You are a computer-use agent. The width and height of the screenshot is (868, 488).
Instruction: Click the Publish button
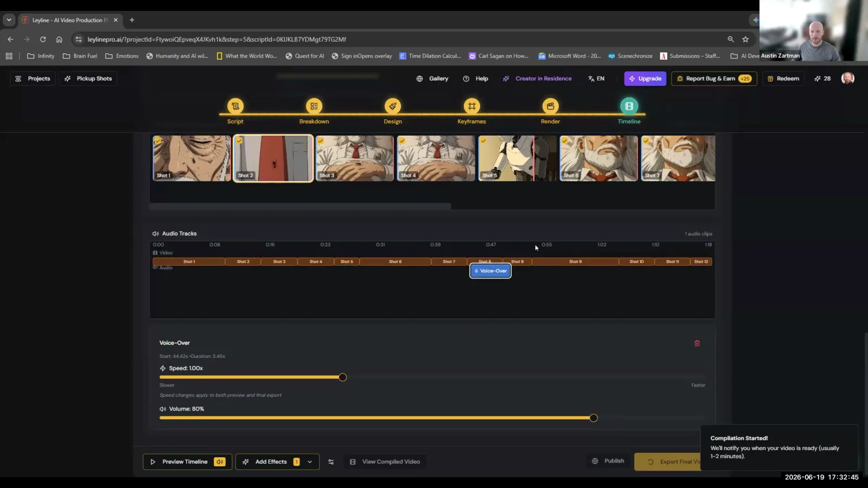point(608,461)
